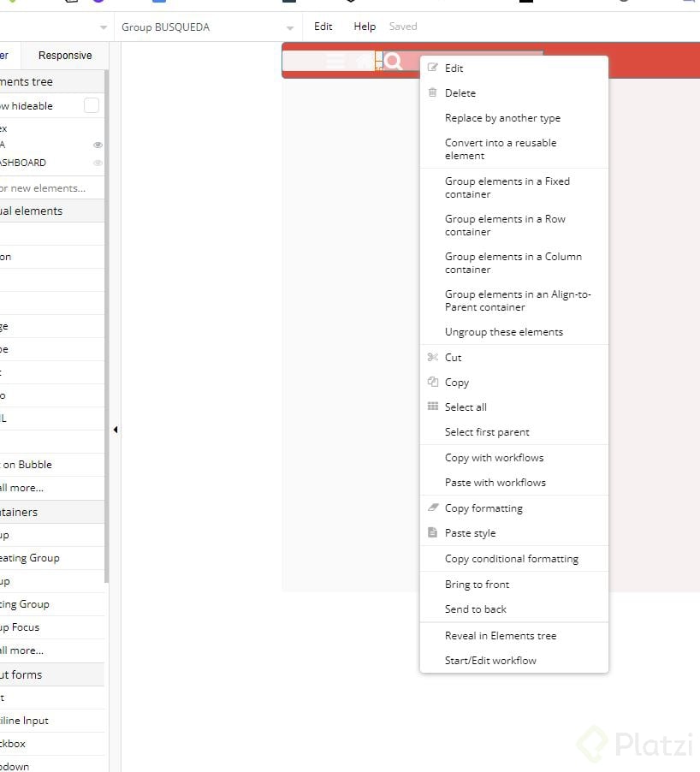Group elements in an Align-to-Parent container
Image resolution: width=700 pixels, height=772 pixels.
[x=518, y=300]
